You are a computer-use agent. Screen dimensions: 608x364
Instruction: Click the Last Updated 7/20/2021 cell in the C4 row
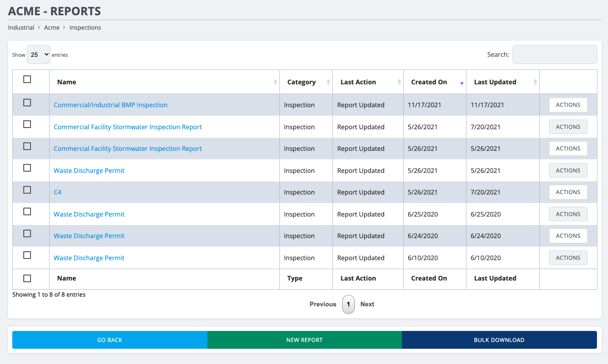(485, 192)
